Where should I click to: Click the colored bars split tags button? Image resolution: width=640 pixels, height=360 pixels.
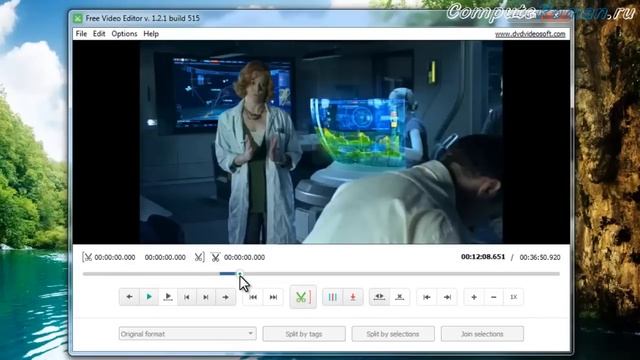point(333,297)
